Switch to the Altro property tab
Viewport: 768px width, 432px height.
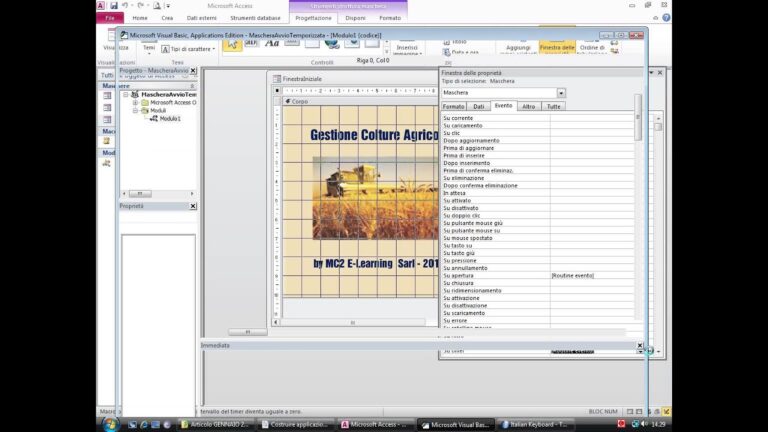pos(528,106)
